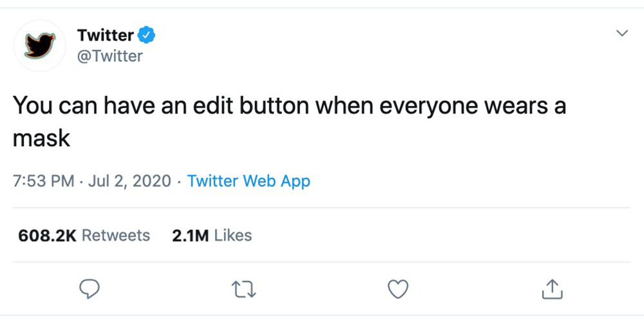Share the tweet using the upload arrow icon

[x=552, y=290]
